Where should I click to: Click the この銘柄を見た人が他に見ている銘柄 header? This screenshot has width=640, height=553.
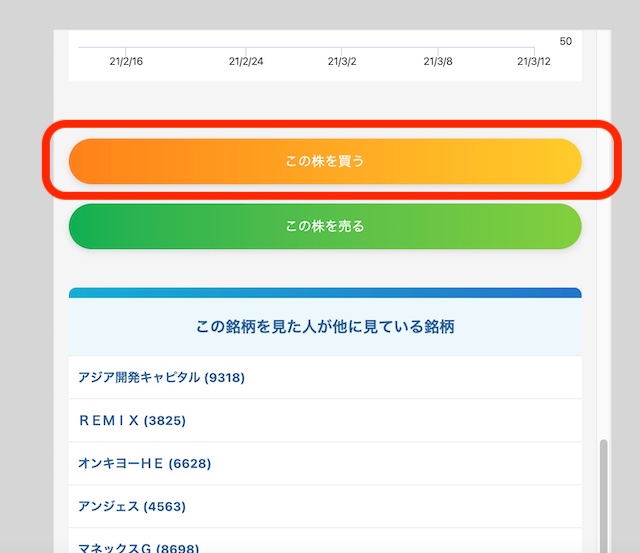(324, 327)
